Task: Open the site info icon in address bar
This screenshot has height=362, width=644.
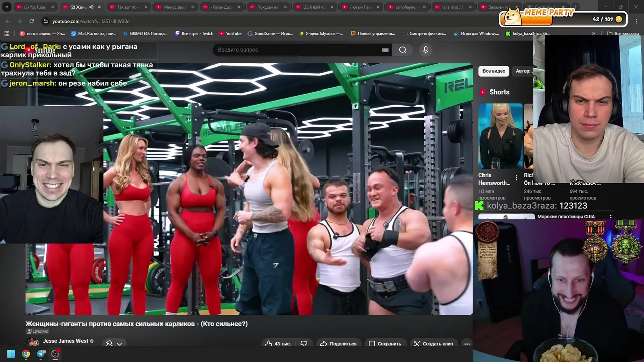Action: (46, 21)
